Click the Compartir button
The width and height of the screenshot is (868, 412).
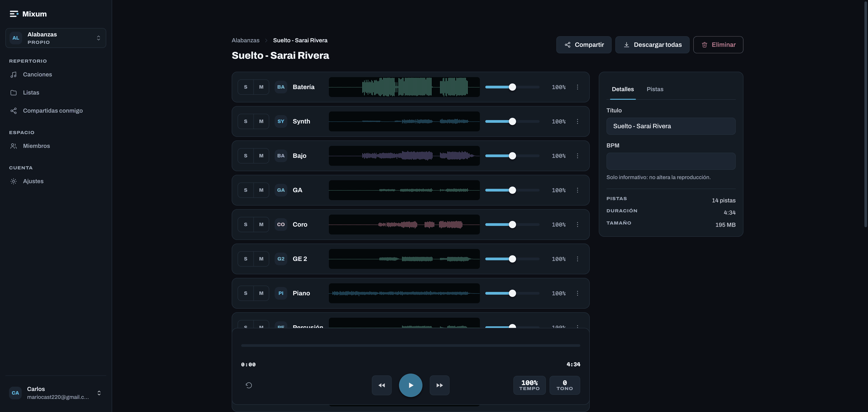[x=584, y=45]
